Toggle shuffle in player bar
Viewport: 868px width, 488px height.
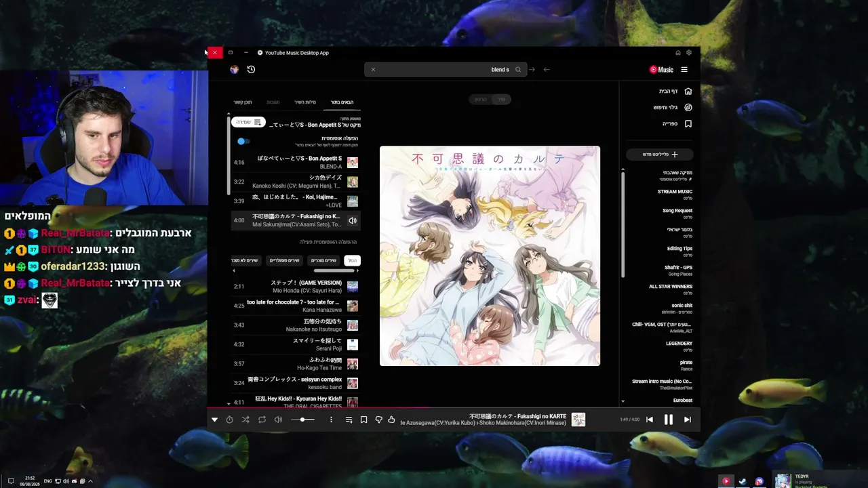point(245,420)
